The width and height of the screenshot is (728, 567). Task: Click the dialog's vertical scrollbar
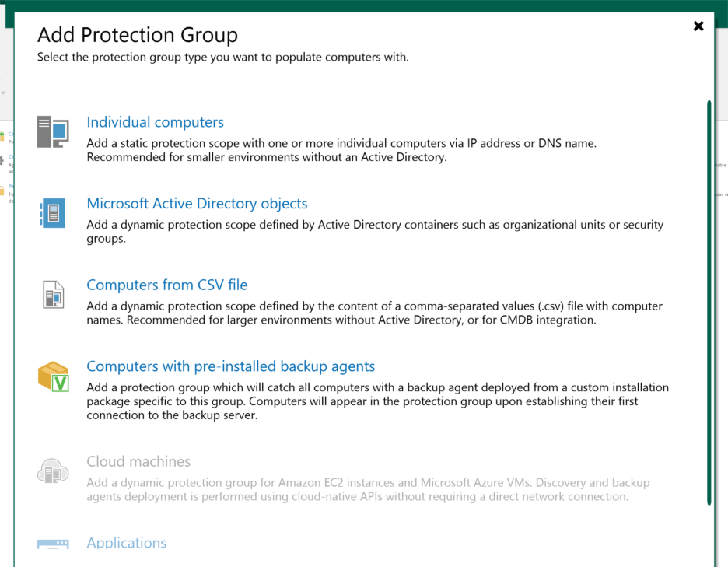[709, 302]
